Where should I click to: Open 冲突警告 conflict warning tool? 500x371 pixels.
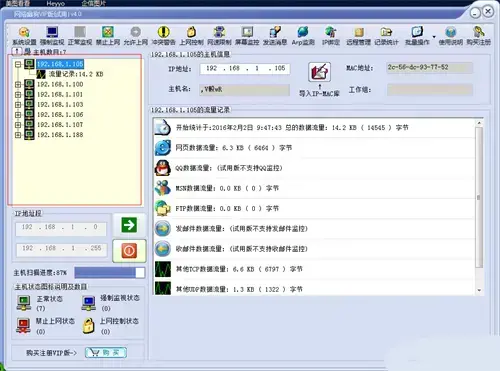(x=163, y=36)
